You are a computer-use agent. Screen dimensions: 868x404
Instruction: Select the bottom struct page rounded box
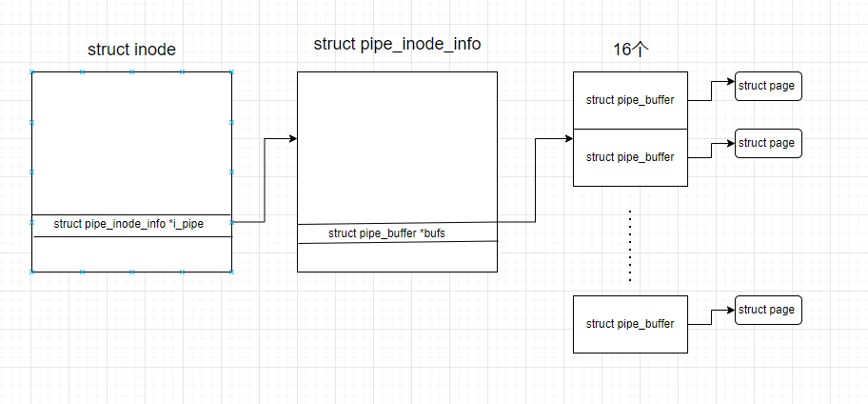pos(768,310)
